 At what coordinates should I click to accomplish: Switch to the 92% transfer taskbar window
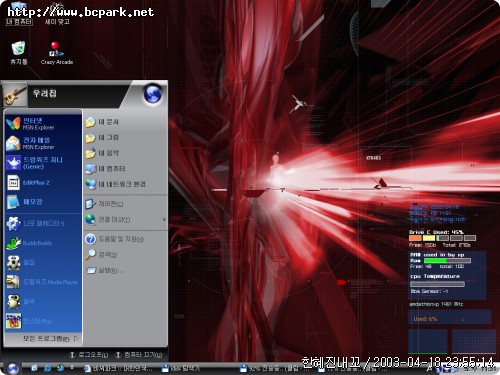(273, 368)
